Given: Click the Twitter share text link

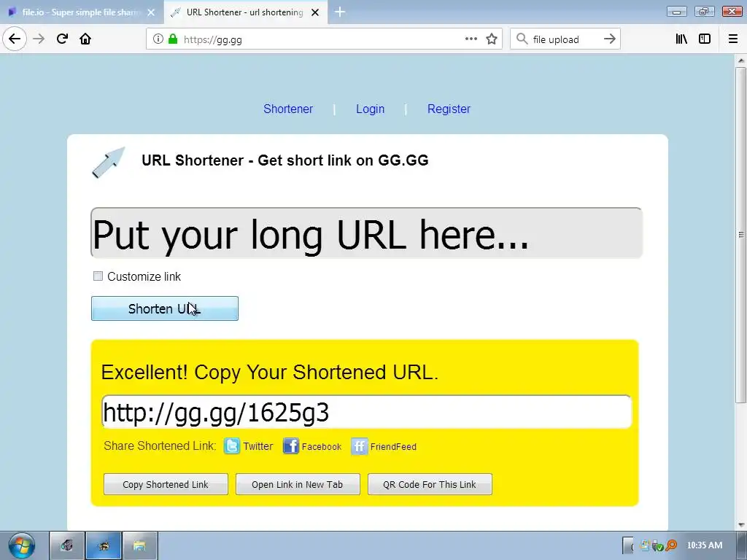Looking at the screenshot, I should (258, 446).
